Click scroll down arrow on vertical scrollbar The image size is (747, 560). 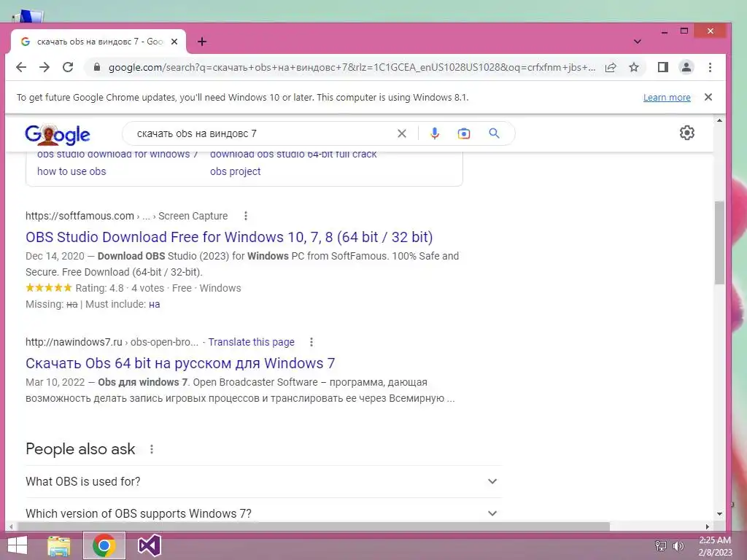coord(719,514)
